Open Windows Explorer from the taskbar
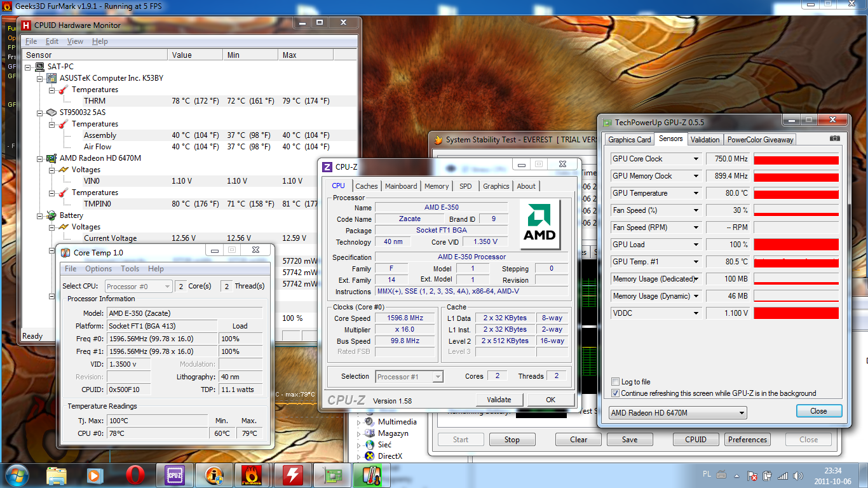Viewport: 868px width, 488px height. [57, 475]
